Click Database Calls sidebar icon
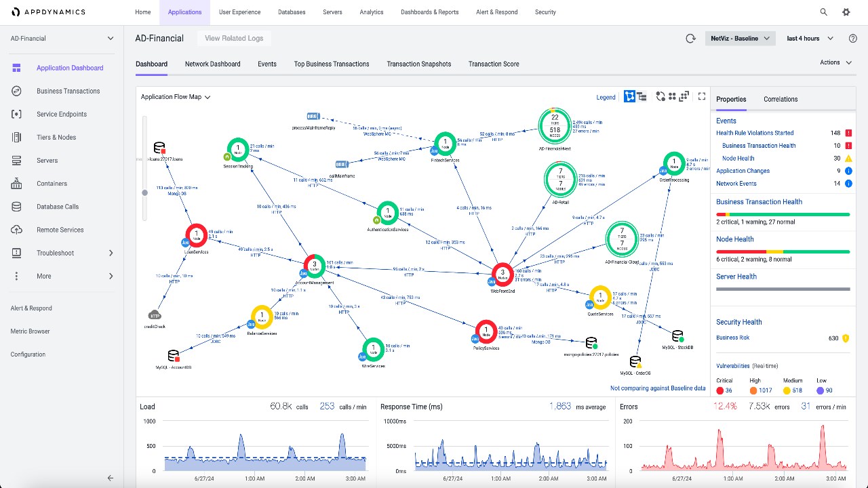This screenshot has width=868, height=488. point(17,207)
